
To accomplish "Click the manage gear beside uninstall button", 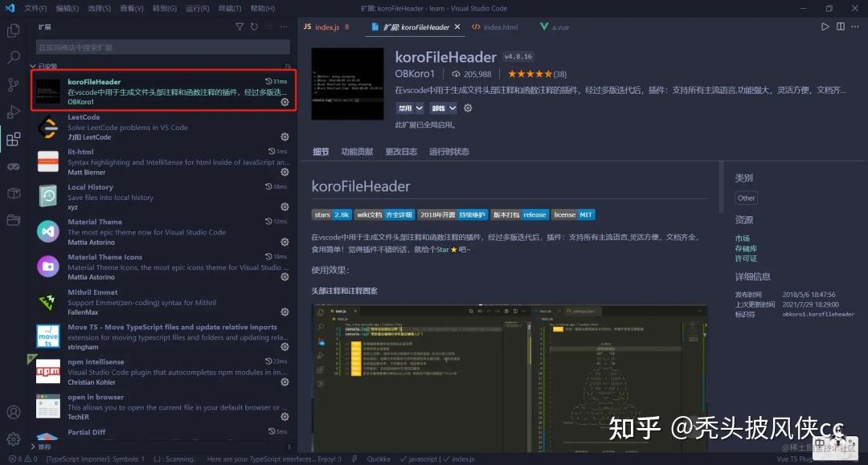I will (x=468, y=108).
